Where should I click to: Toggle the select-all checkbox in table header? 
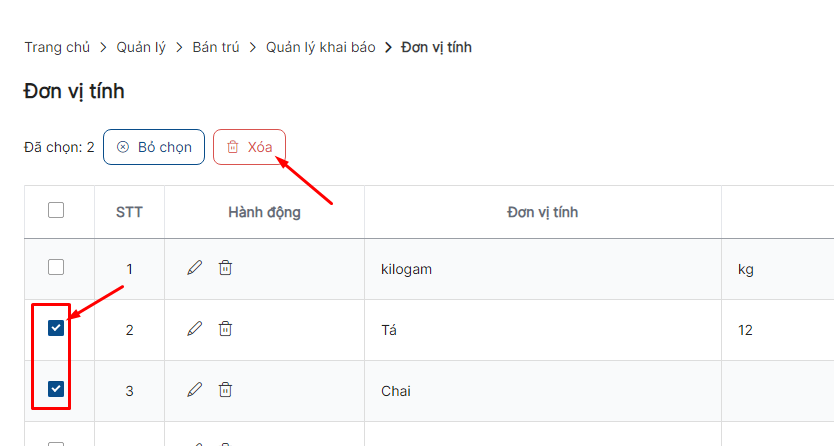[56, 210]
